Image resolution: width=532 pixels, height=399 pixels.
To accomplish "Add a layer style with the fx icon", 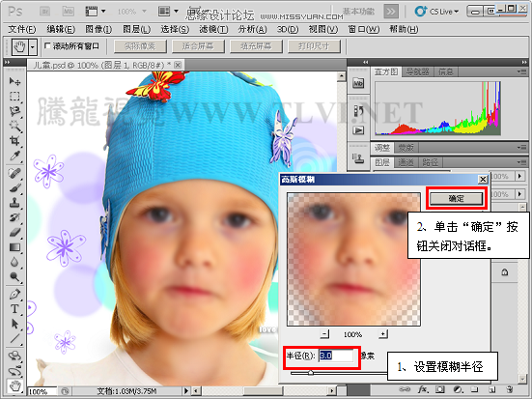I will (422, 389).
